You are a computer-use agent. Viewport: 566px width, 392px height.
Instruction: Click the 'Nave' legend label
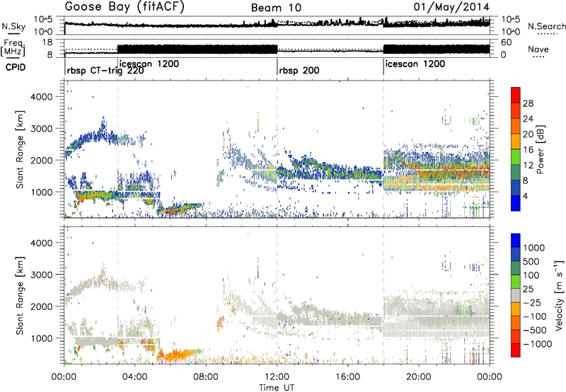538,50
